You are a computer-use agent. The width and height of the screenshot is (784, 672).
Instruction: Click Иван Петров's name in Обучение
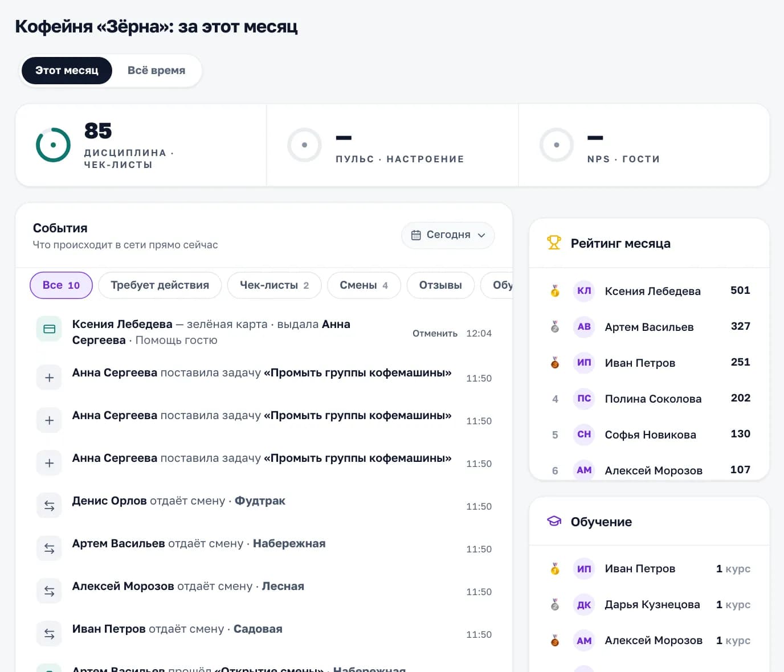pyautogui.click(x=640, y=569)
